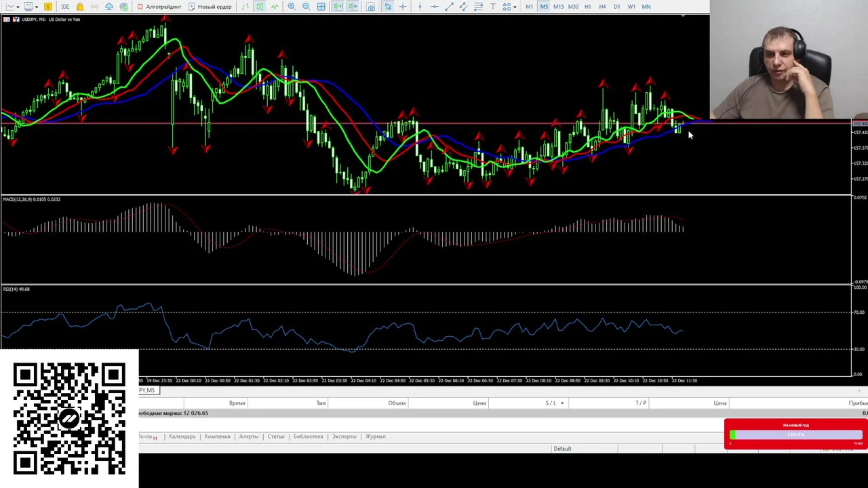Screen dimensions: 868x488
Task: Zoom out on the chart
Action: 307,7
